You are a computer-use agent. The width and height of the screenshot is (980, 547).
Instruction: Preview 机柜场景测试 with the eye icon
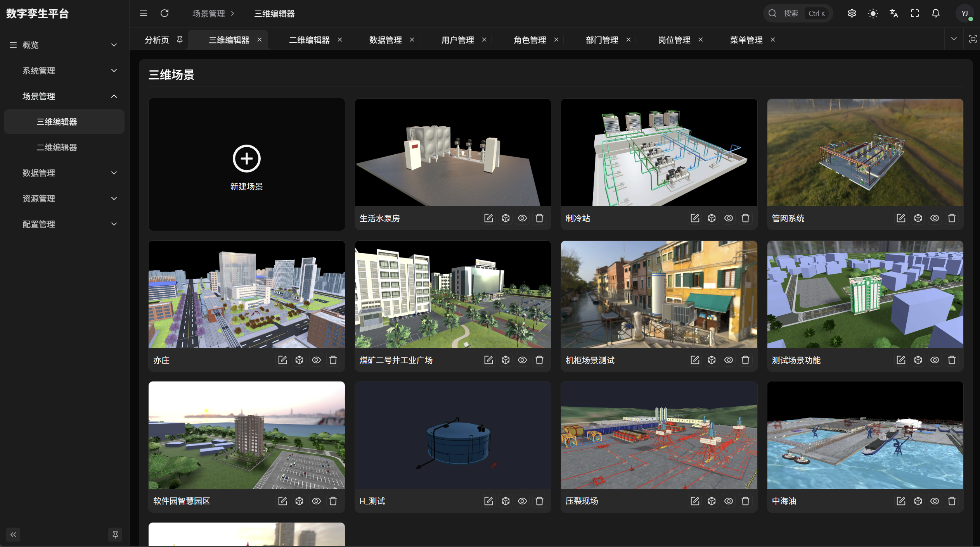(x=729, y=360)
